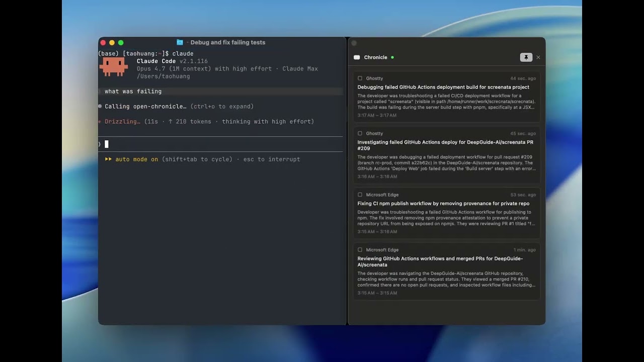Click 'Debug and fix failing tests' window title
The width and height of the screenshot is (644, 362).
[227, 42]
